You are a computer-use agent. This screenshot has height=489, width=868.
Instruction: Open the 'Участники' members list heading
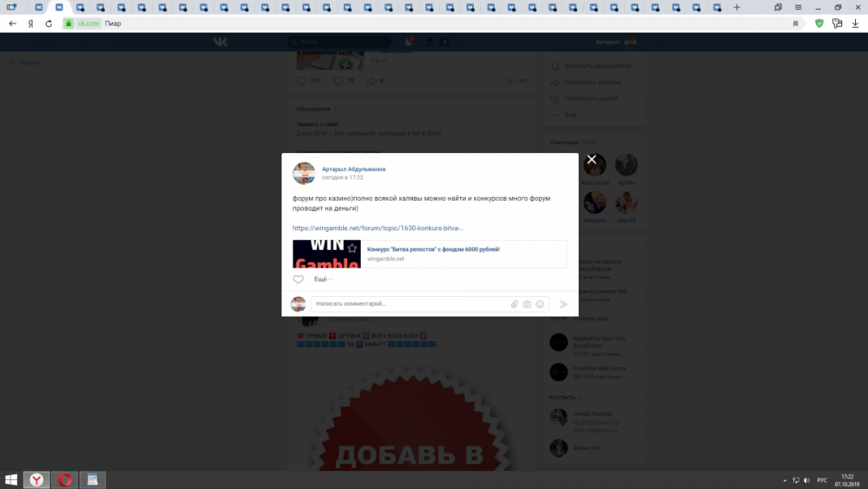coord(563,143)
